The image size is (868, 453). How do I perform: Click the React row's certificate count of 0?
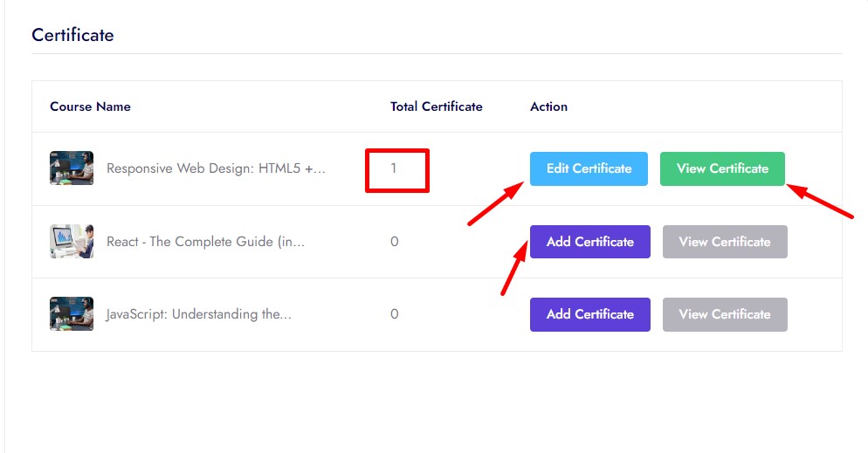395,242
